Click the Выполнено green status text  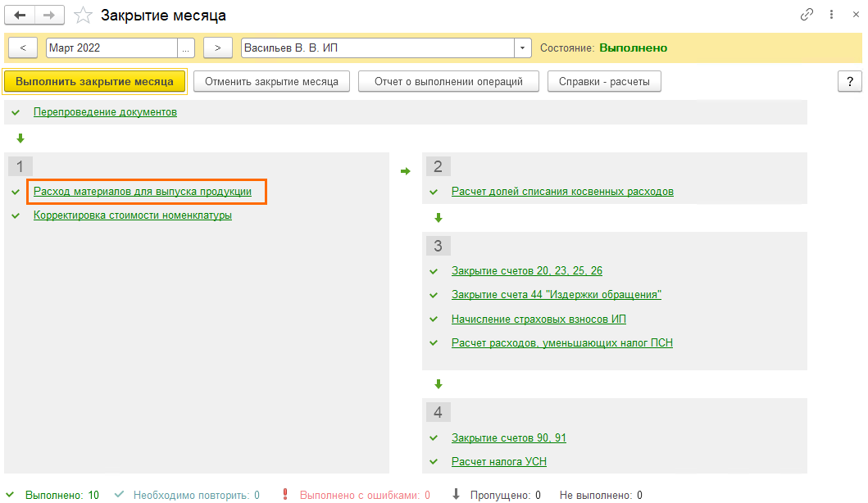pos(634,48)
